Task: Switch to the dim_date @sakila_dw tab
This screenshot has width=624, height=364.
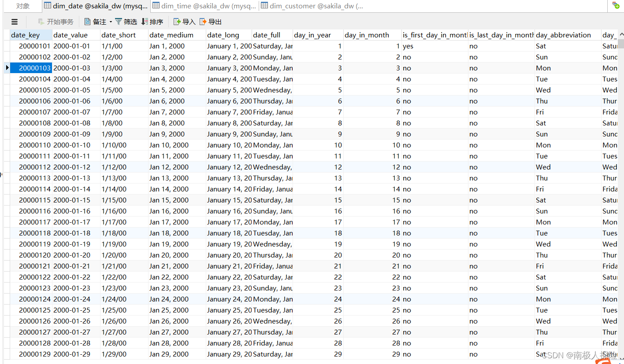Action: click(96, 6)
